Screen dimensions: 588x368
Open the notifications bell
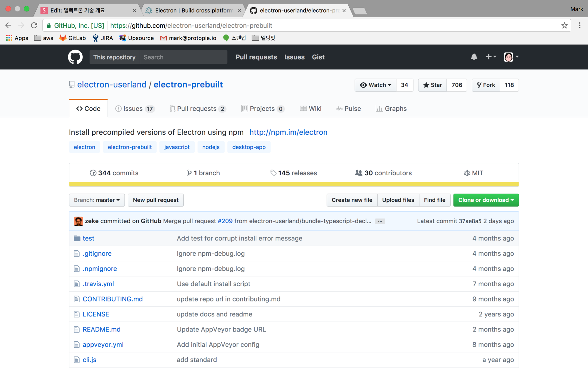[x=474, y=57]
